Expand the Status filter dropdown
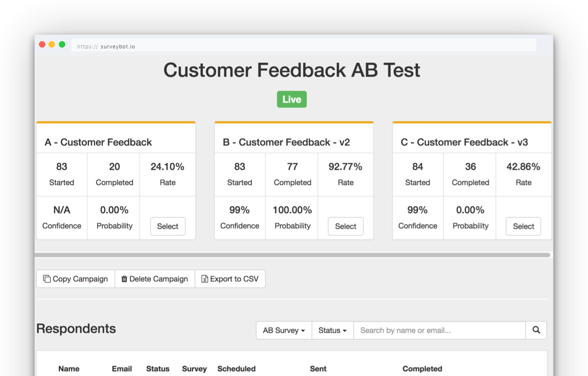 coord(332,330)
